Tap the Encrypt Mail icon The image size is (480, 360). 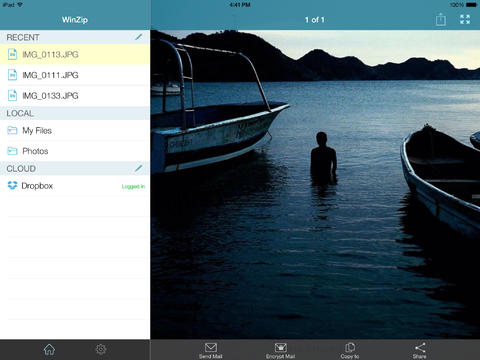(x=280, y=348)
